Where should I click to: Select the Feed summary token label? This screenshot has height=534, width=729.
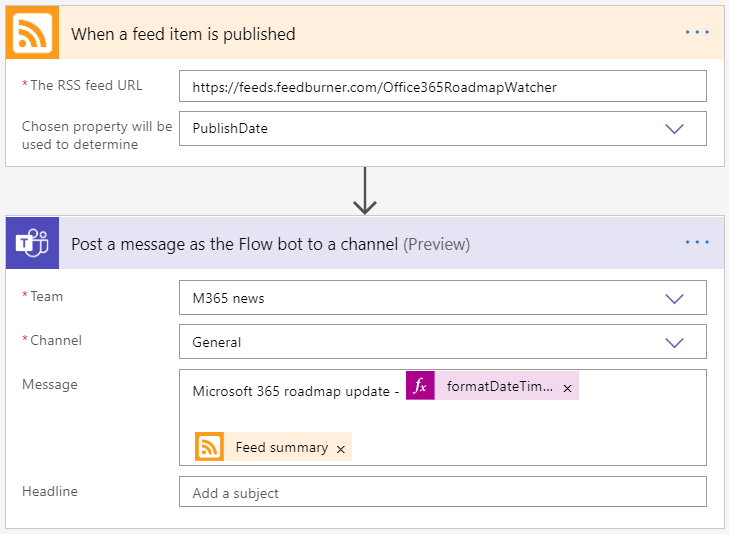281,447
